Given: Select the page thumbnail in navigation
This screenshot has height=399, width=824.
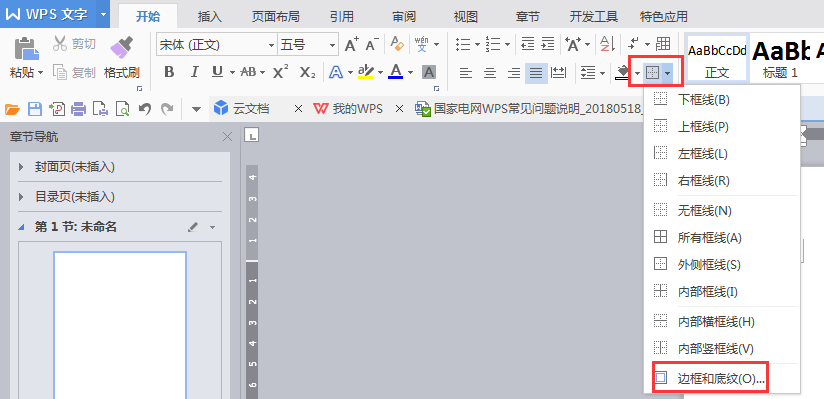Looking at the screenshot, I should 120,325.
